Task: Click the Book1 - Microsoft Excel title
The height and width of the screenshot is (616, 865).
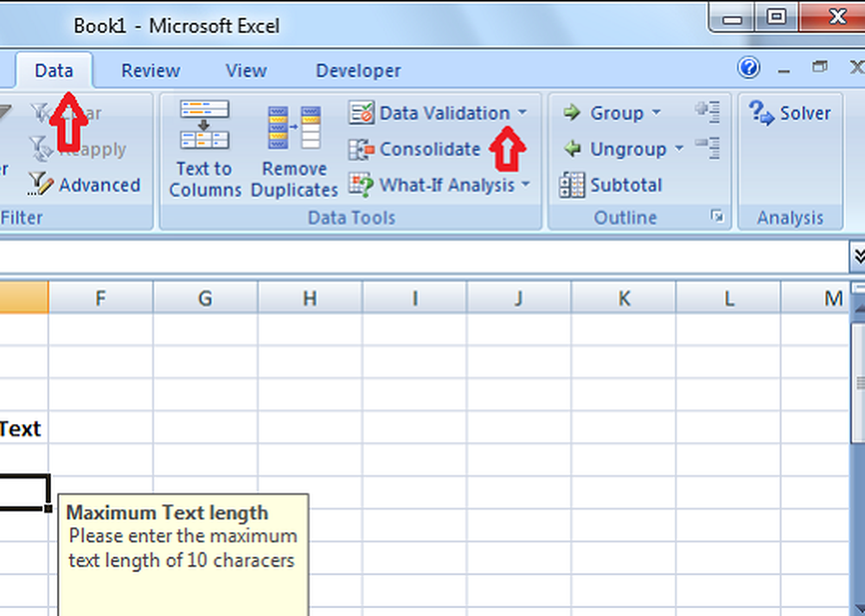Action: pyautogui.click(x=176, y=26)
